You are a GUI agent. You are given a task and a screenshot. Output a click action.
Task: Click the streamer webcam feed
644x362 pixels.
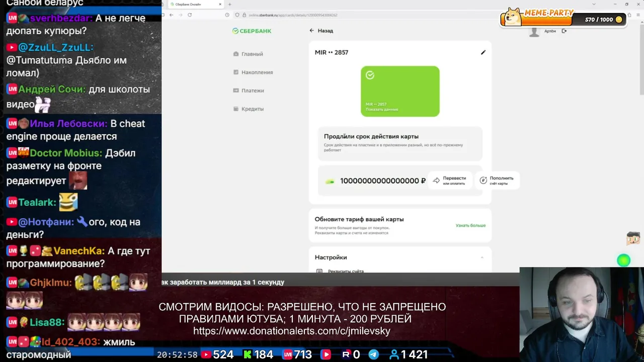click(582, 314)
